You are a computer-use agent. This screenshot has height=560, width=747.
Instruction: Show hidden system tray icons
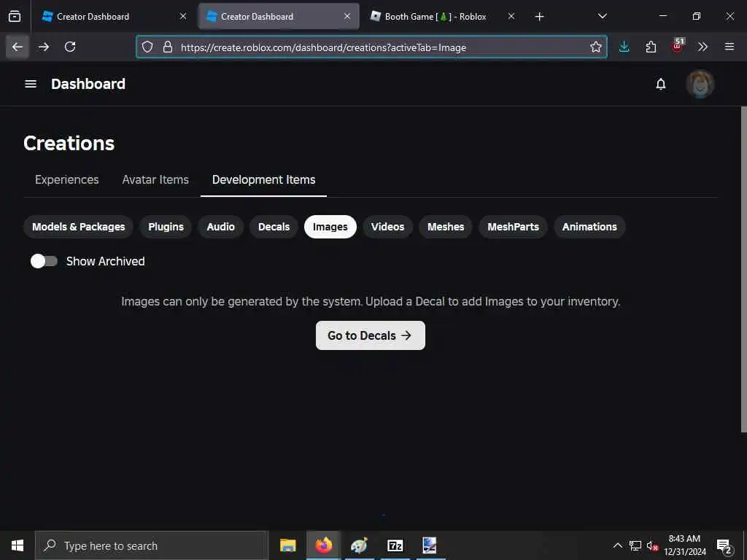pos(617,545)
